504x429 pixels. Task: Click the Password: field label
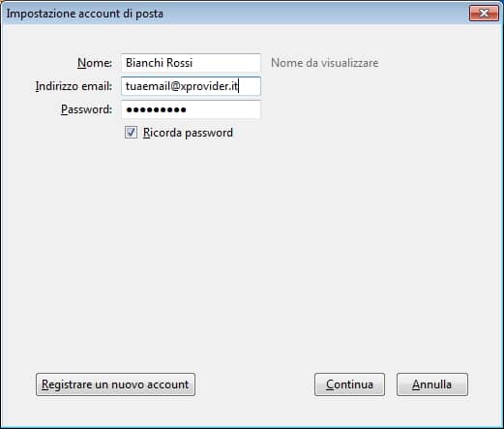[86, 109]
